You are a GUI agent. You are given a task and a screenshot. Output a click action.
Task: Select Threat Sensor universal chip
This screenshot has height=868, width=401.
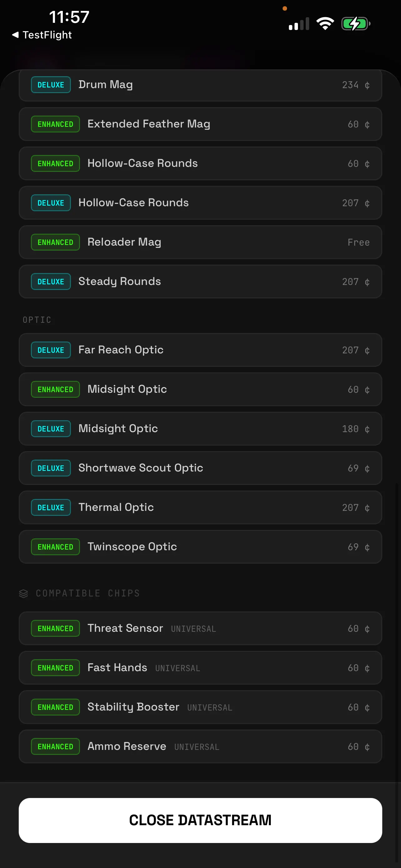click(x=200, y=628)
